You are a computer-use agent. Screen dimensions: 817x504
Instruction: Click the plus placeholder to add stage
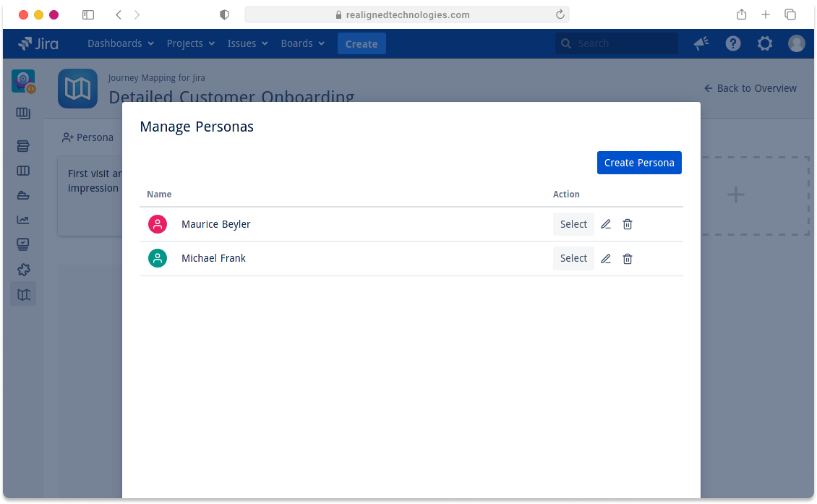point(736,195)
